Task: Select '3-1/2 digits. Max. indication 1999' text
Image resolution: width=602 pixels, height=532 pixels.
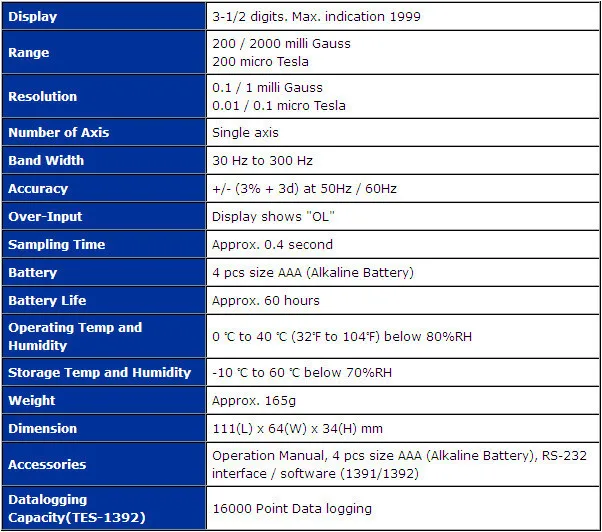Action: click(316, 17)
